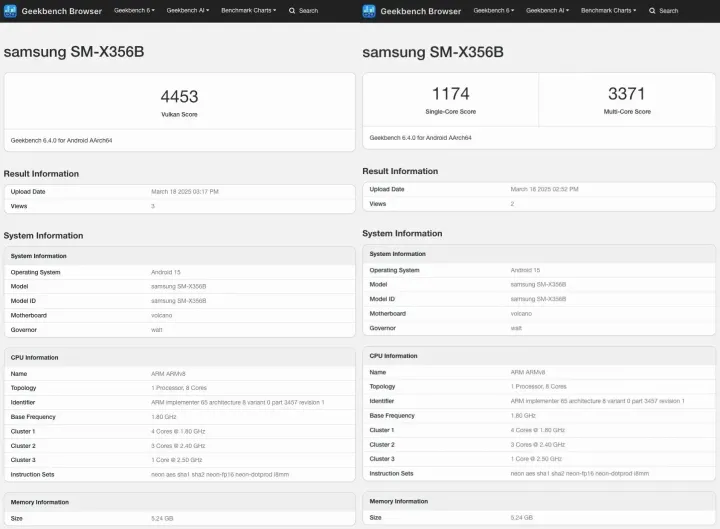Click the upload date showing 03:17 PM
The height and width of the screenshot is (529, 720).
(x=184, y=191)
